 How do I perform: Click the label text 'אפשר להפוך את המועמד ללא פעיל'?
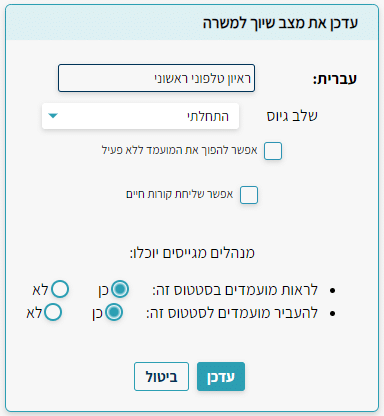pos(179,150)
